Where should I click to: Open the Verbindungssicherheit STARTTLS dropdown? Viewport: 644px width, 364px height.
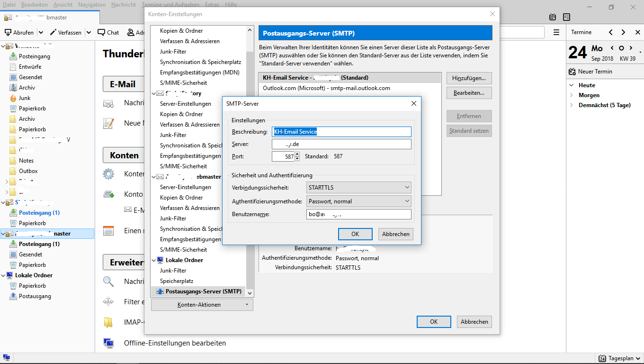359,188
